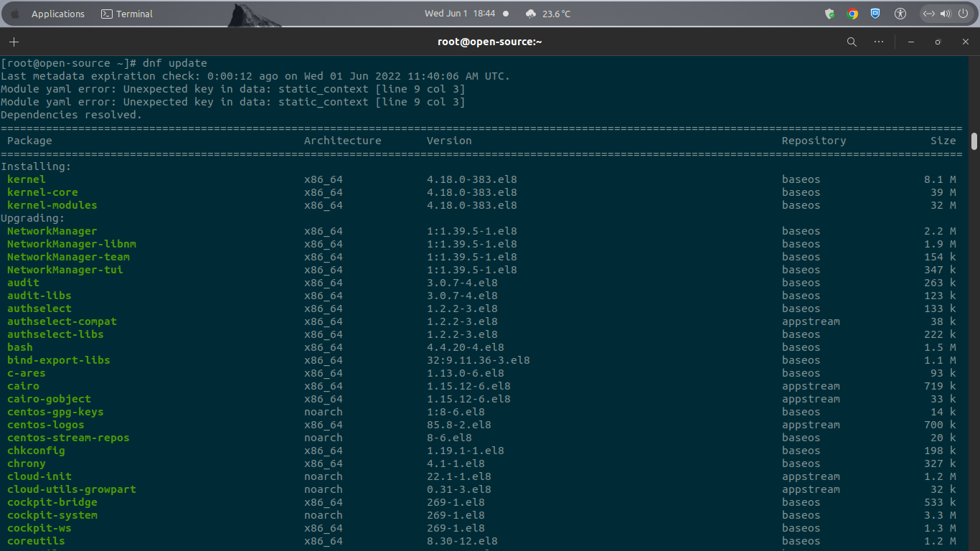
Task: Click the 23.6 °C temperature reading
Action: click(x=556, y=14)
